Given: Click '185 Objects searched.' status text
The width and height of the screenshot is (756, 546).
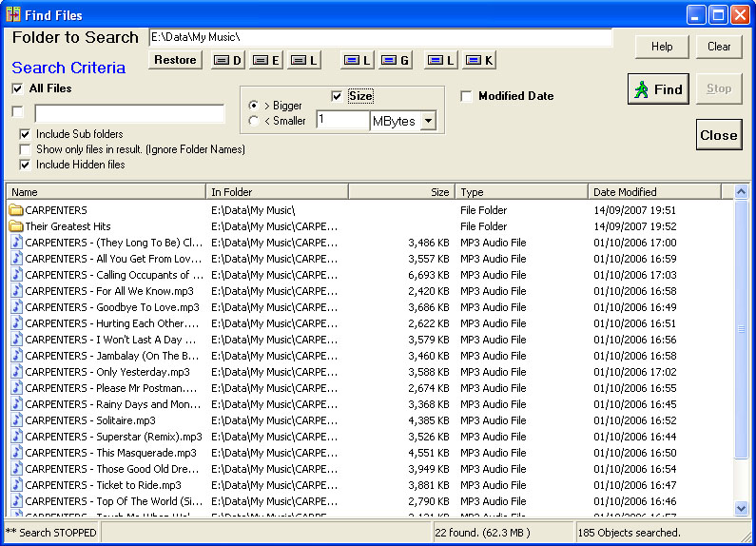Looking at the screenshot, I should [x=630, y=533].
